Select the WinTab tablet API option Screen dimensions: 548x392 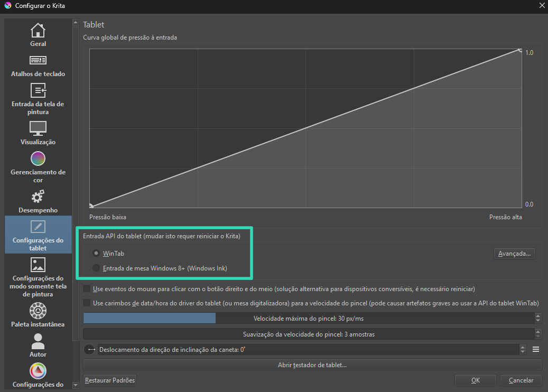tap(109, 253)
